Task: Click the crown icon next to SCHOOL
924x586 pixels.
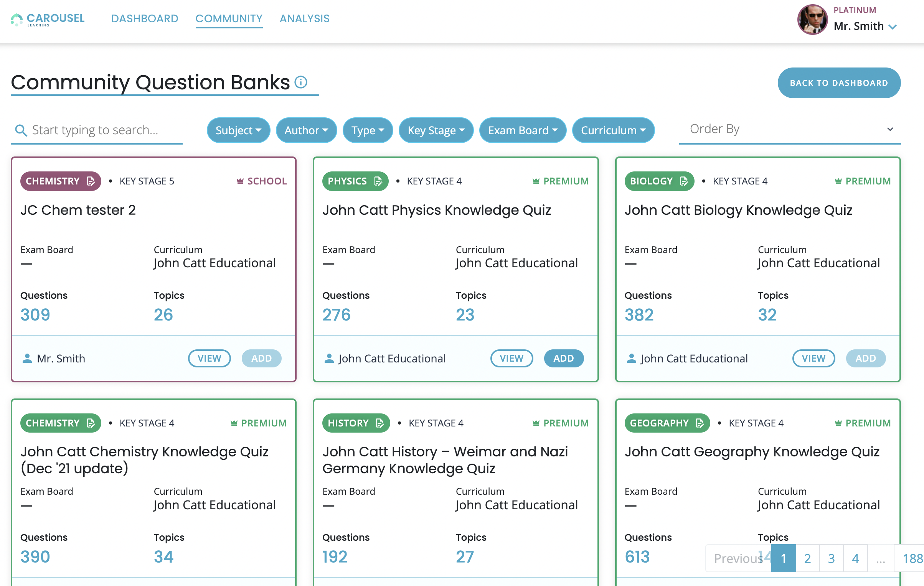Action: pyautogui.click(x=240, y=181)
